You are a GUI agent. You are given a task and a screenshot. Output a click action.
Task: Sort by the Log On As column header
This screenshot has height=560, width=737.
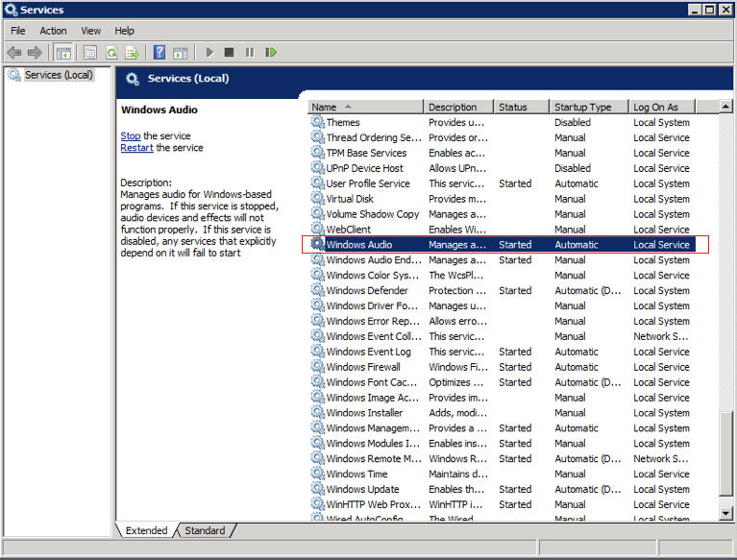[x=662, y=108]
